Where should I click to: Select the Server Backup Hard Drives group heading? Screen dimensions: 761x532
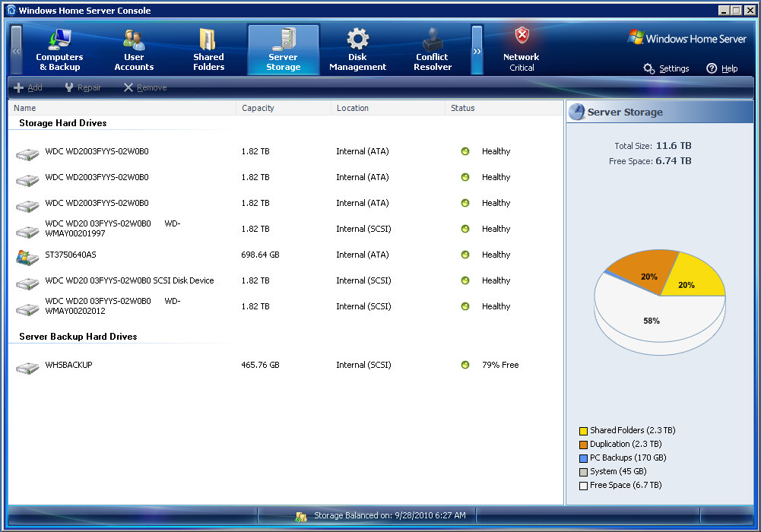pos(78,337)
